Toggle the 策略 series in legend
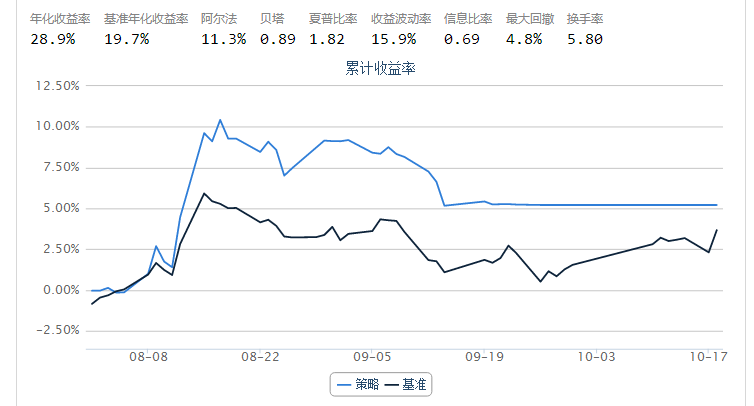This screenshot has height=406, width=754. pyautogui.click(x=358, y=384)
